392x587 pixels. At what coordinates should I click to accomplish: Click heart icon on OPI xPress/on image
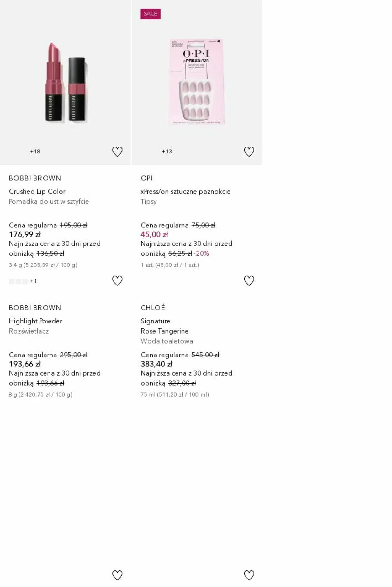(249, 152)
